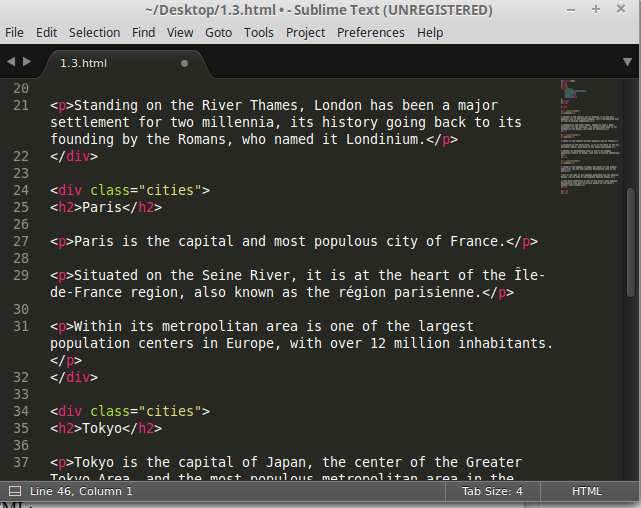
Task: Minimize the Sublime Text window
Action: (x=571, y=10)
